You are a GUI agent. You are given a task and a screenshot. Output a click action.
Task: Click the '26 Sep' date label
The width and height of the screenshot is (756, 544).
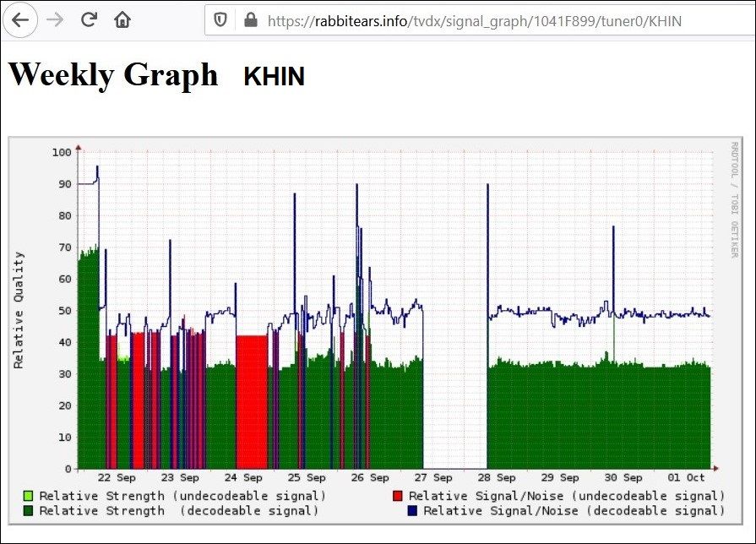[370, 477]
